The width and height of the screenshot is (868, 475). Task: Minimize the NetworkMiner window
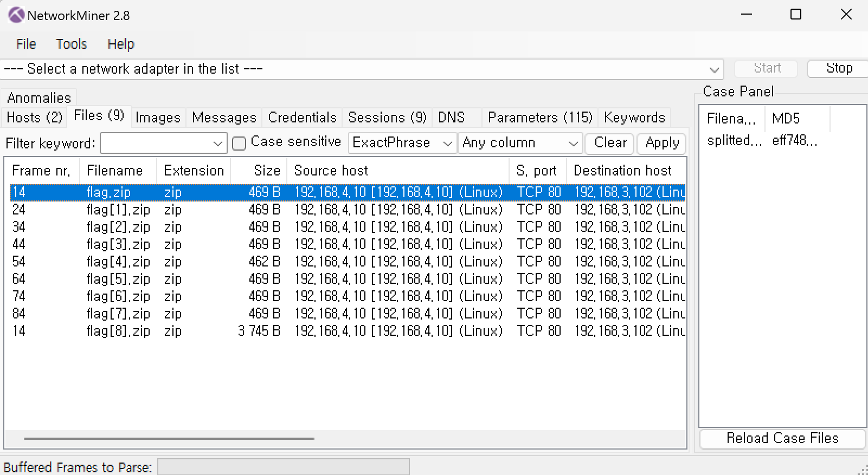747,15
